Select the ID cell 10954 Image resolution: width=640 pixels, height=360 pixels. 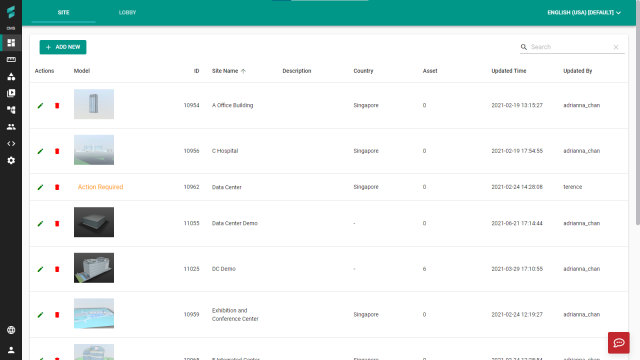click(x=191, y=105)
